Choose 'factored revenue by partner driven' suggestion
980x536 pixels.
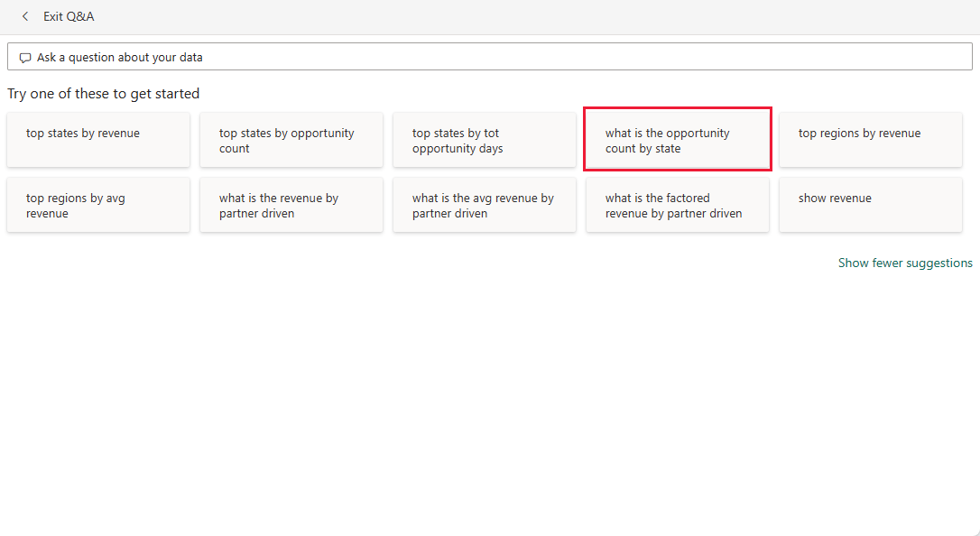(x=677, y=205)
